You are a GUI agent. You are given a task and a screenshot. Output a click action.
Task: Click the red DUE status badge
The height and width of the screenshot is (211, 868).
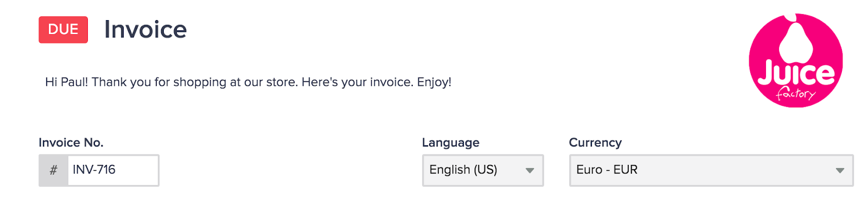(63, 30)
